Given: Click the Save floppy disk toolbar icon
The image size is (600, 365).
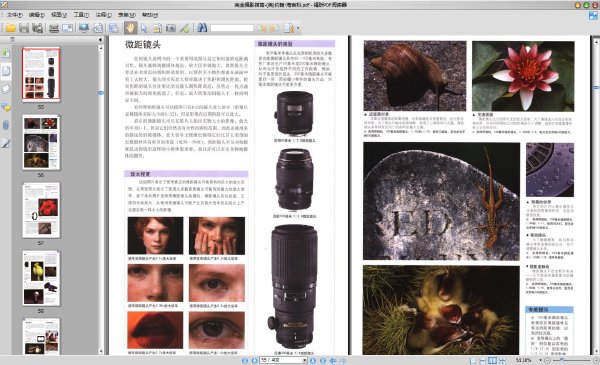Looking at the screenshot, I should coord(24,28).
